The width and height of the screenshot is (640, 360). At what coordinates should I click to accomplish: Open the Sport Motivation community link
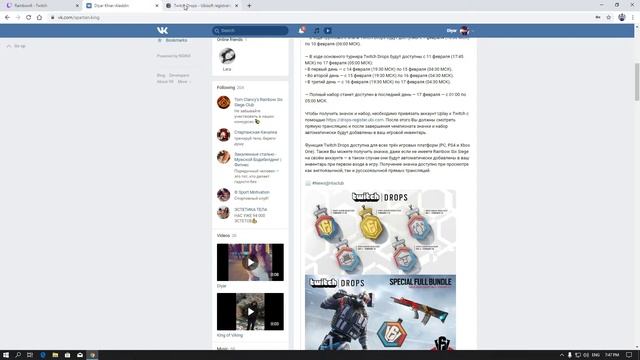coord(252,192)
